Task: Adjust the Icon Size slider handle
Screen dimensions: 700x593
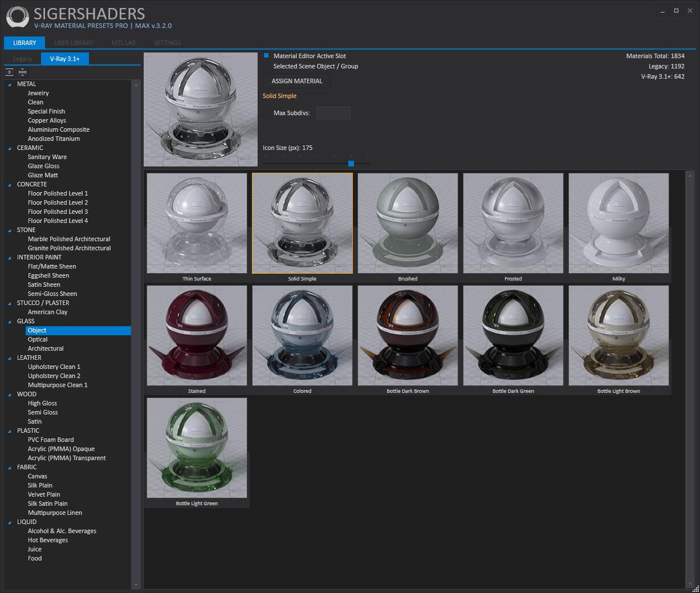Action: click(351, 164)
